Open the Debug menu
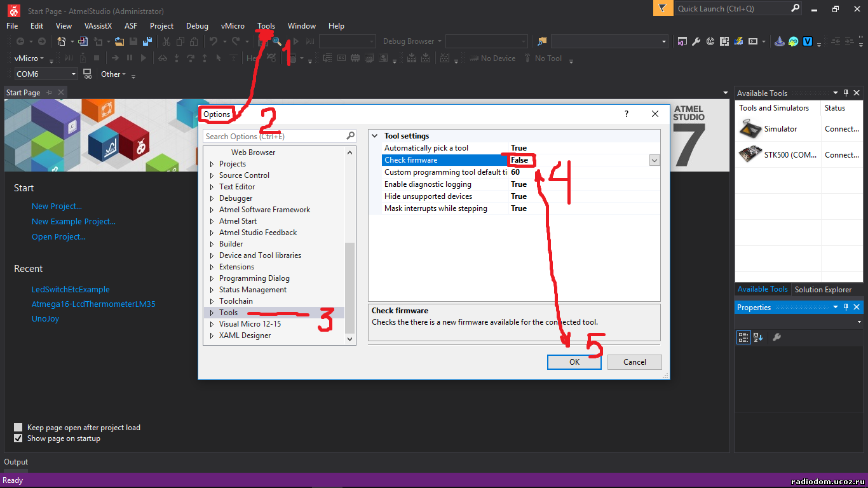 tap(197, 26)
